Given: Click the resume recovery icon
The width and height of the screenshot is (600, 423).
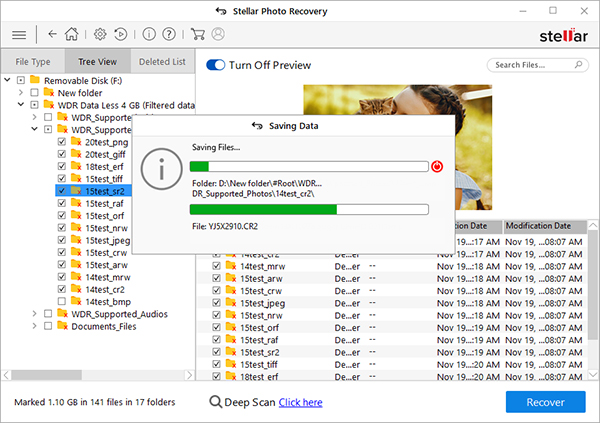Looking at the screenshot, I should point(121,34).
